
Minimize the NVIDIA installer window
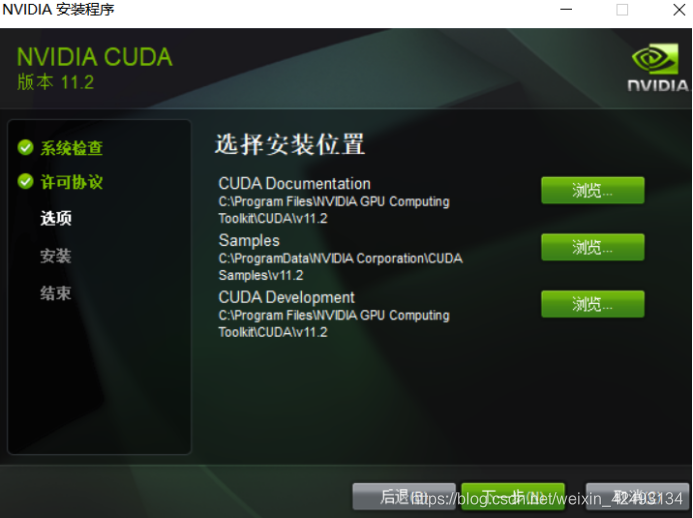[566, 9]
